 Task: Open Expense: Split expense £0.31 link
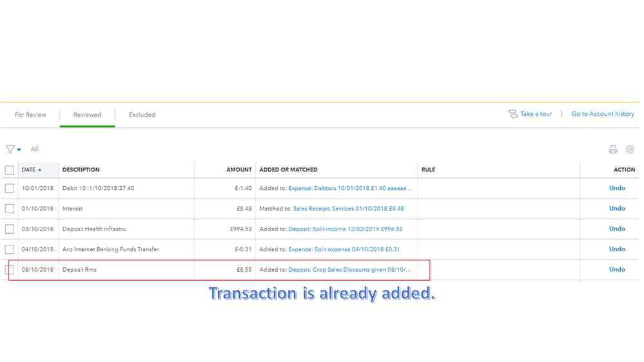point(344,249)
